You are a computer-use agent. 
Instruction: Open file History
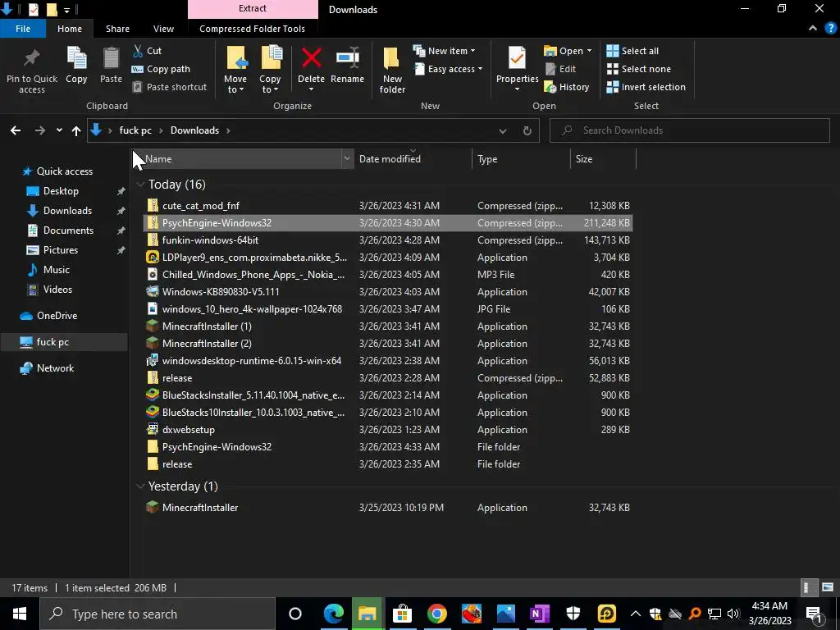pos(566,87)
